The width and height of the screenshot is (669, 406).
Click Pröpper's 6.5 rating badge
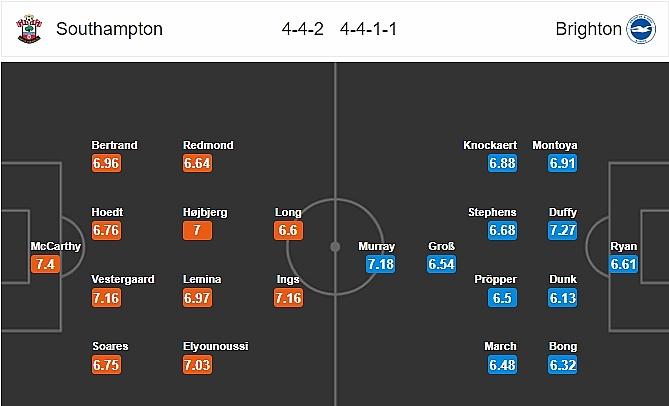click(502, 298)
